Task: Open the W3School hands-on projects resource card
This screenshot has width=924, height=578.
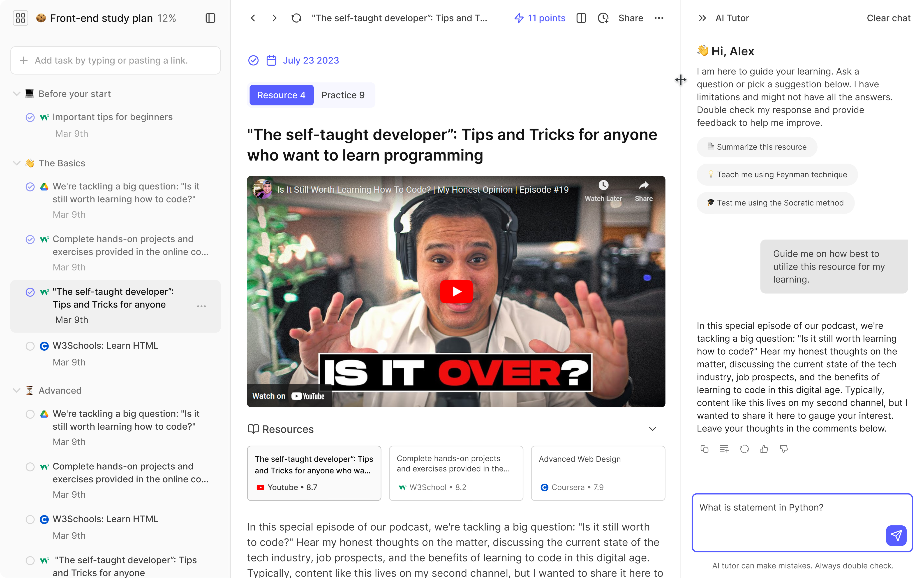Action: [456, 473]
